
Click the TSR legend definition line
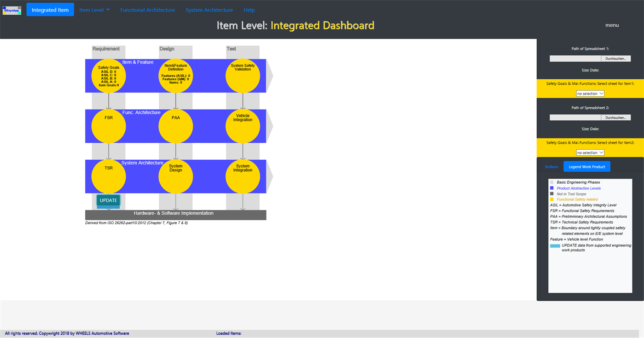581,222
